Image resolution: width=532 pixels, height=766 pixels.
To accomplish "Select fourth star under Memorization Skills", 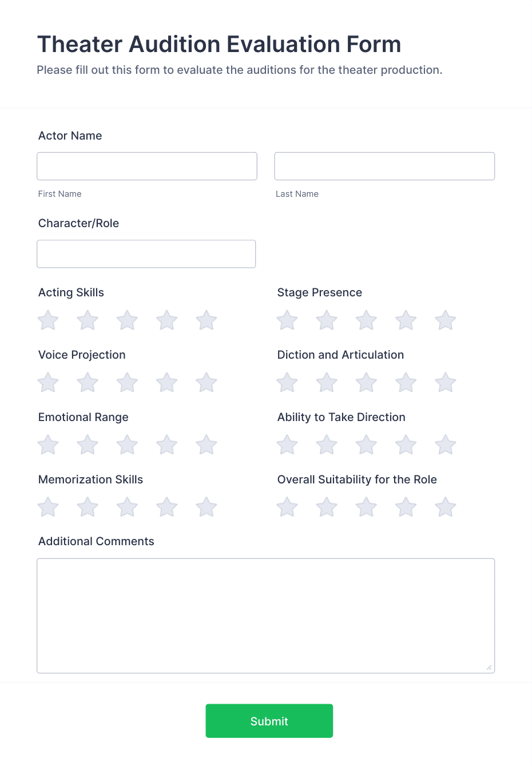I will [166, 507].
